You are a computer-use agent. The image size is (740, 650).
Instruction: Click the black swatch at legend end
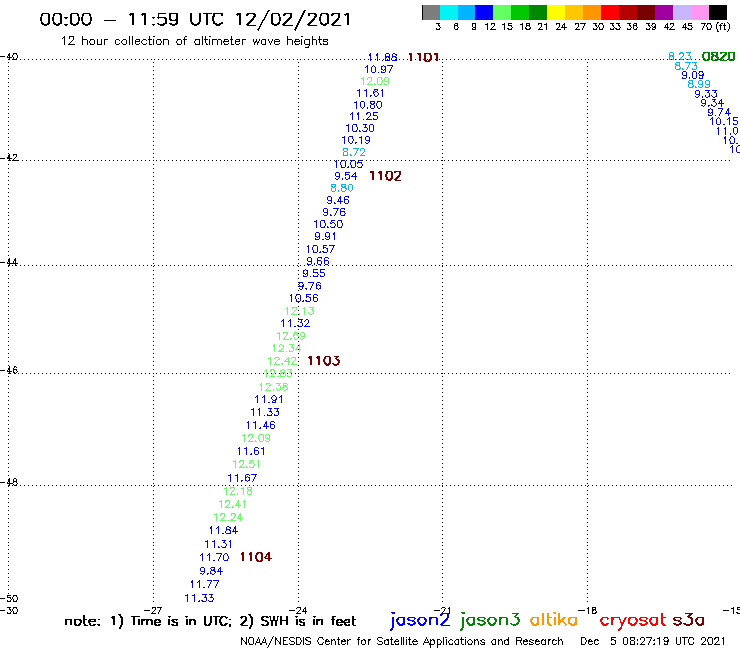[718, 12]
